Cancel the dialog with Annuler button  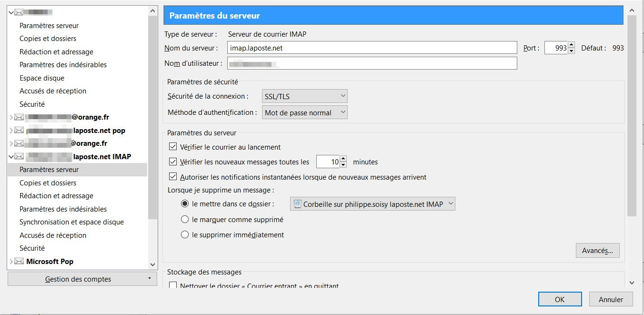(611, 299)
